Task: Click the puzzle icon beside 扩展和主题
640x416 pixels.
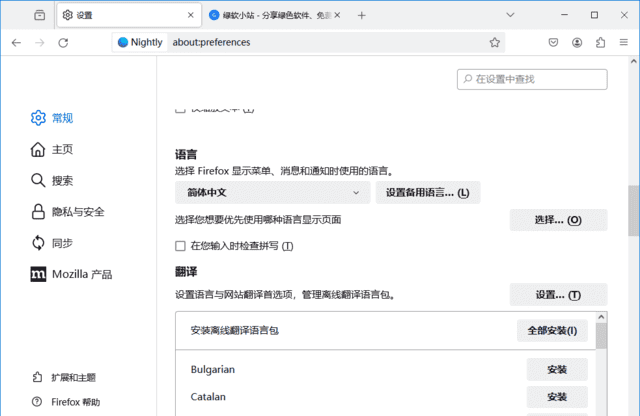Action: 37,377
